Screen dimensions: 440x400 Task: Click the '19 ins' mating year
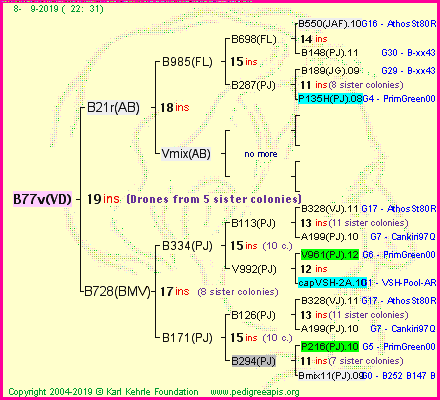pos(103,199)
